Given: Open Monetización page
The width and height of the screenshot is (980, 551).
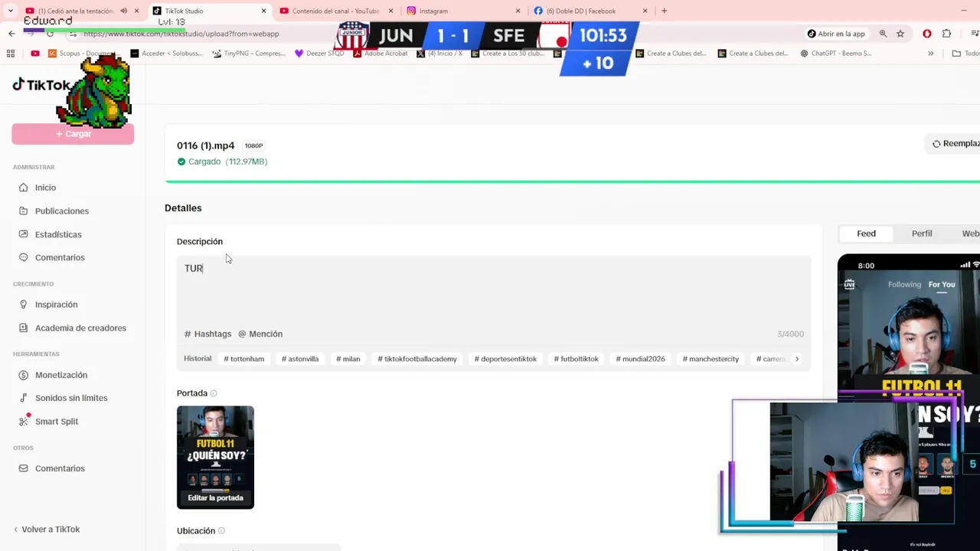Looking at the screenshot, I should (61, 375).
